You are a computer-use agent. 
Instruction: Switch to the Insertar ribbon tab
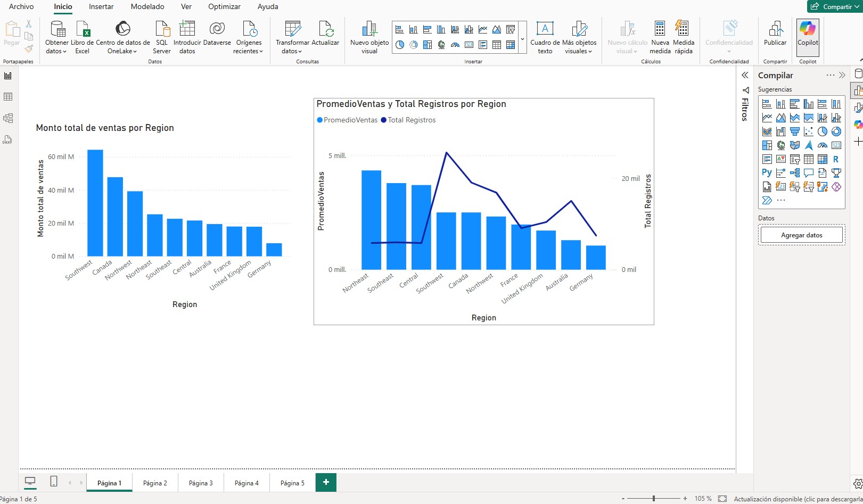[101, 6]
